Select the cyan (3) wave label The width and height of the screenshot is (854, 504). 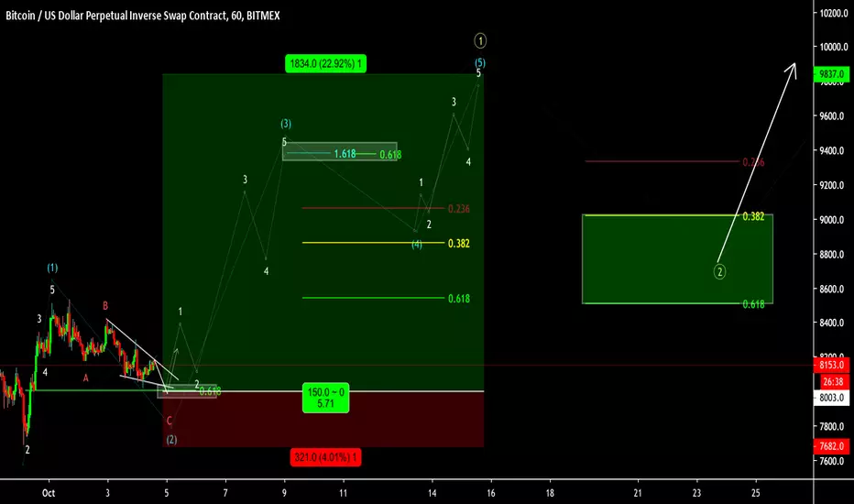click(286, 124)
